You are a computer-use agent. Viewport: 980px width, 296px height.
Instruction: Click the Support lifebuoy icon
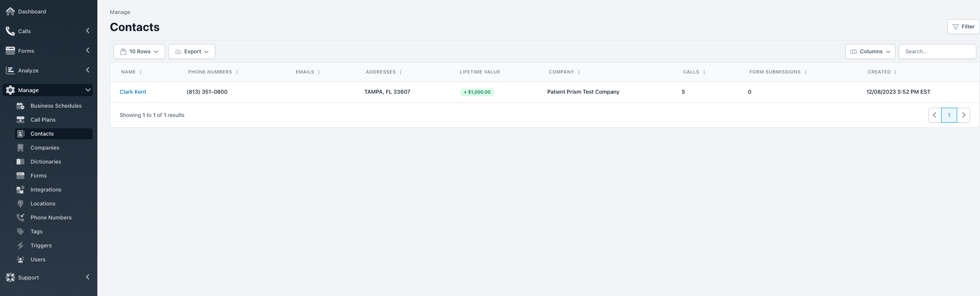point(10,277)
